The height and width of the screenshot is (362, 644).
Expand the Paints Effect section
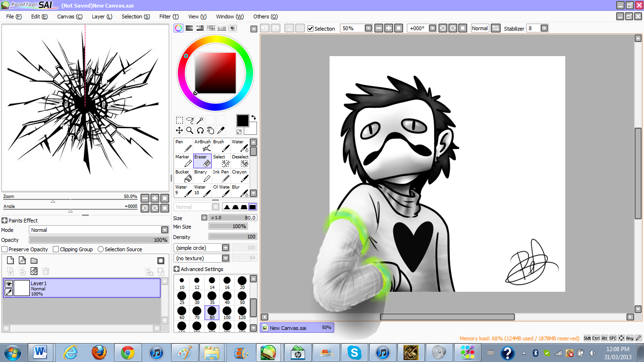tap(4, 221)
